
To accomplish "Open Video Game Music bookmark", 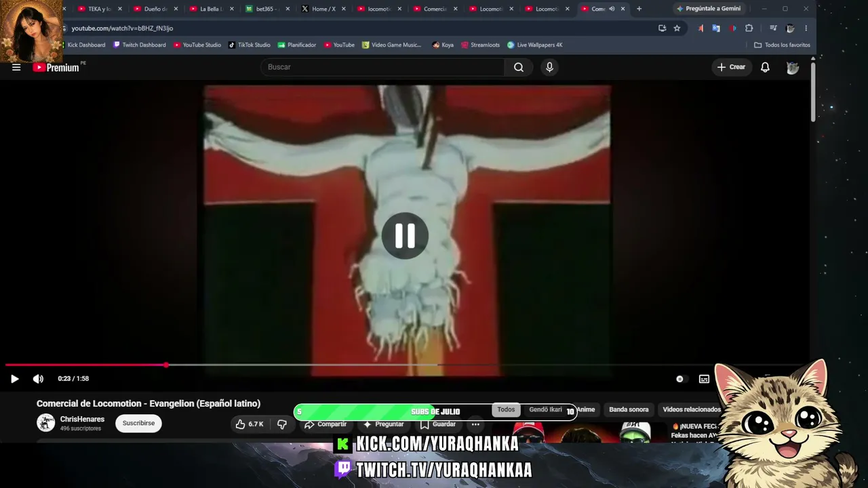I will [392, 45].
